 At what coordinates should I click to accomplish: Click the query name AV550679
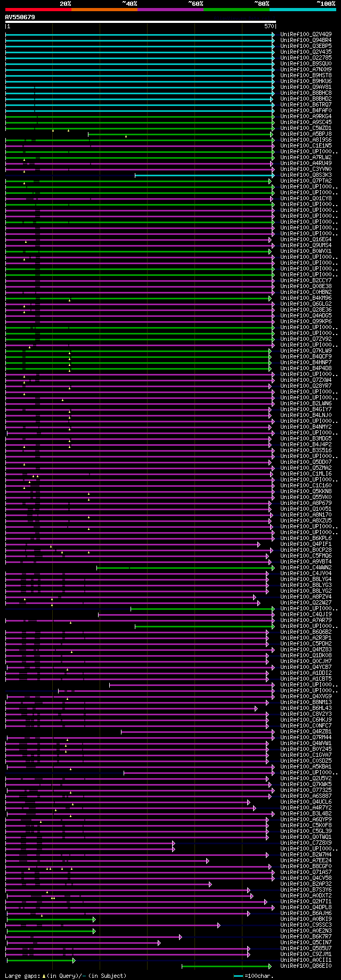tap(20, 17)
